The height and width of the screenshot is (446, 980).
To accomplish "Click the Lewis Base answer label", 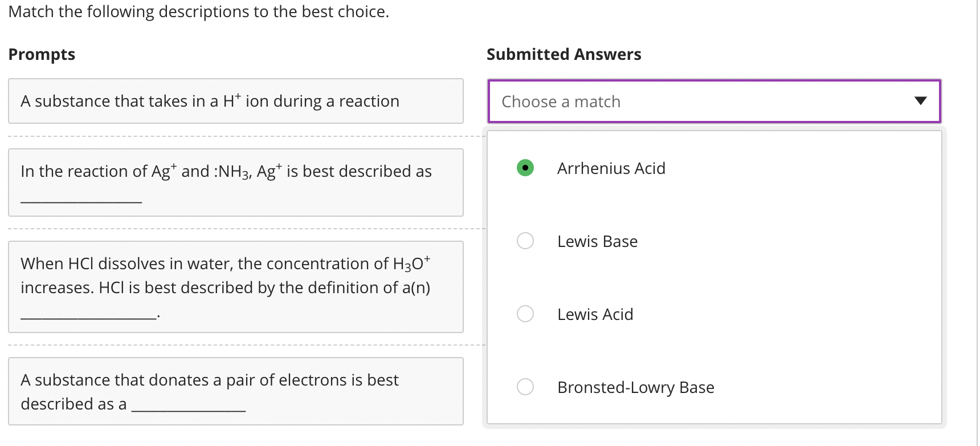I will 597,241.
